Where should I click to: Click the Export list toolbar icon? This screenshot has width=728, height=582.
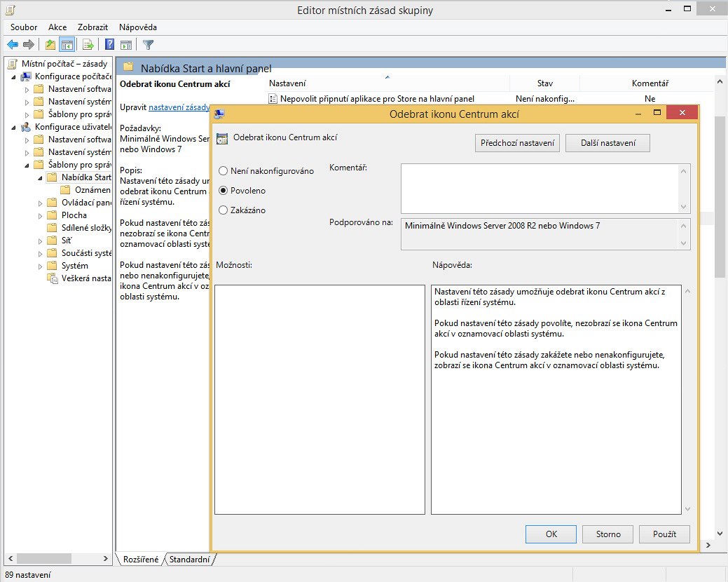[x=88, y=45]
